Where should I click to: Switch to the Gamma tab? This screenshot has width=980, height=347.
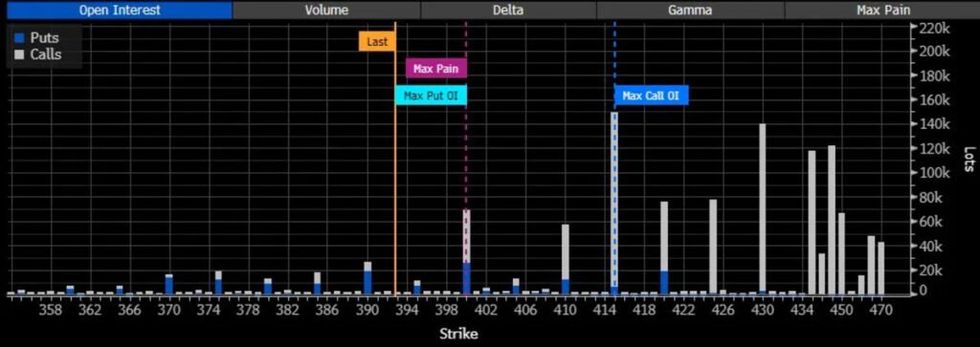(690, 10)
